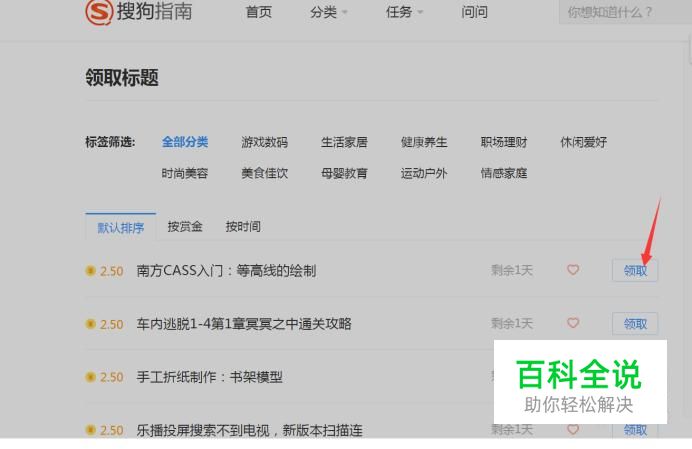Filter by 情感家庭 tag
The image size is (692, 449).
tap(504, 173)
